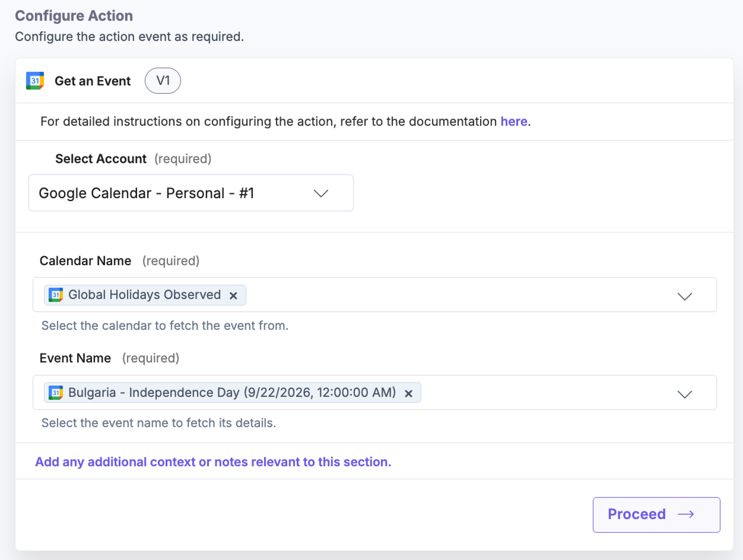Click the calendar icon in the Global Holidays chip
The width and height of the screenshot is (743, 560).
56,295
